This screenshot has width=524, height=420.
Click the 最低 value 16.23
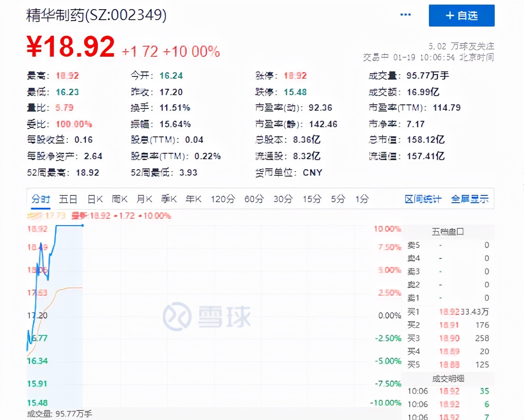pyautogui.click(x=67, y=92)
